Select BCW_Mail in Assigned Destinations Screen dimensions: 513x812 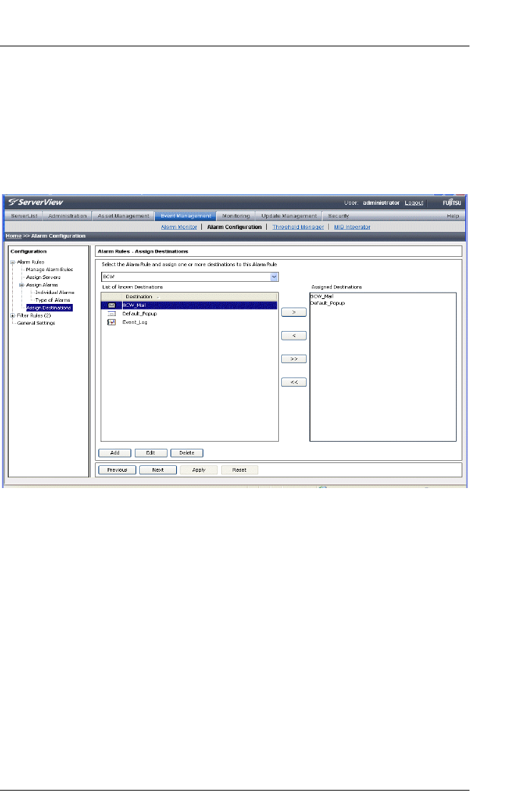click(x=322, y=297)
